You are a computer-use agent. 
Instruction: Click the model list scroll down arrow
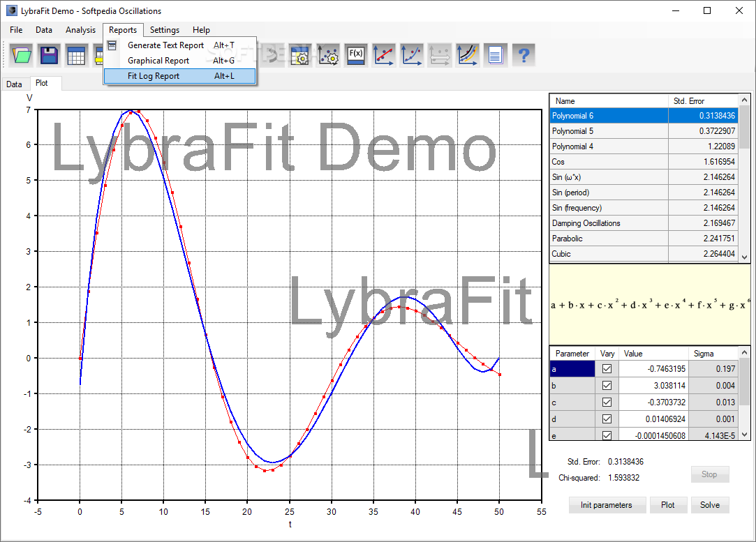[x=744, y=257]
